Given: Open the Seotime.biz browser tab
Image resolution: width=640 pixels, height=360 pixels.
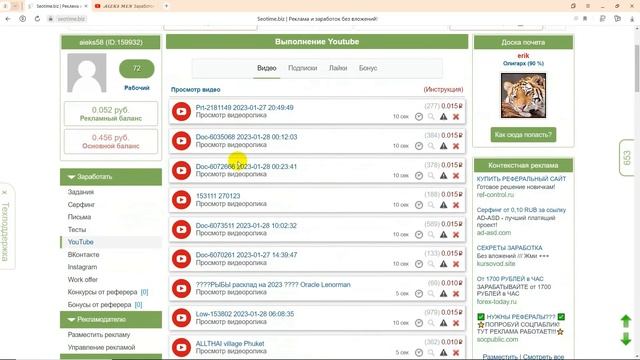Looking at the screenshot, I should (x=58, y=6).
